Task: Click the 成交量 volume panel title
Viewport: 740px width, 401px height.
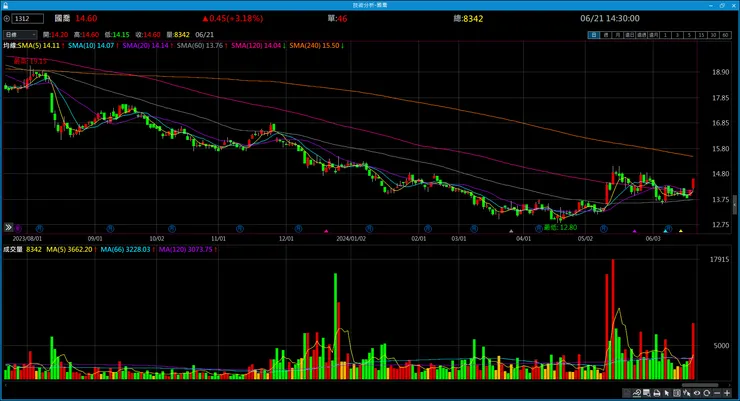Action: [13, 249]
